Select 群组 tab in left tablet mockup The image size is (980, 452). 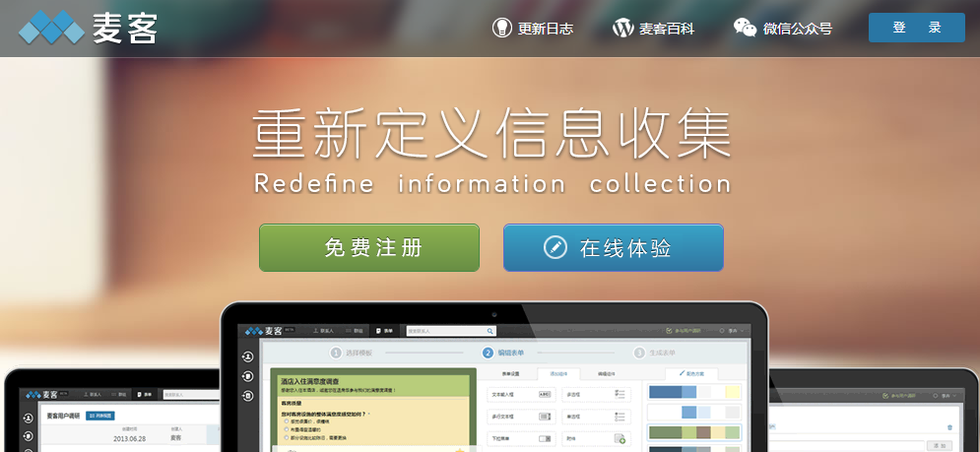[121, 395]
